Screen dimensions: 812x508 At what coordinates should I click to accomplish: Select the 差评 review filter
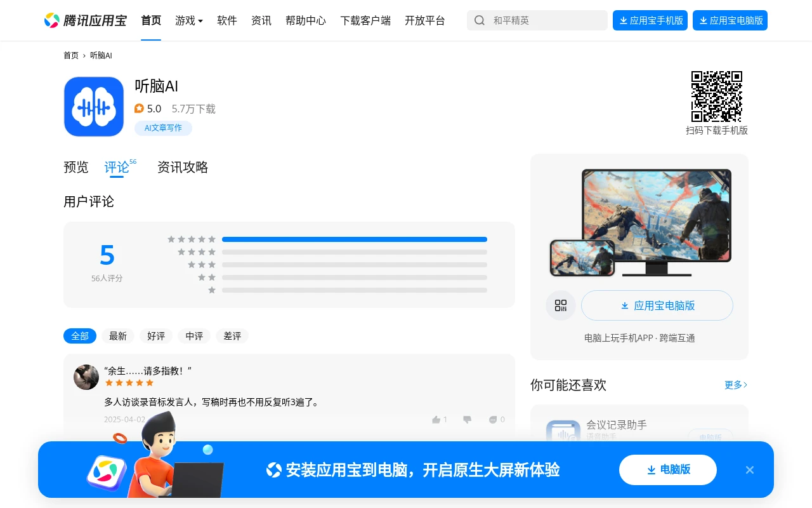tap(232, 336)
